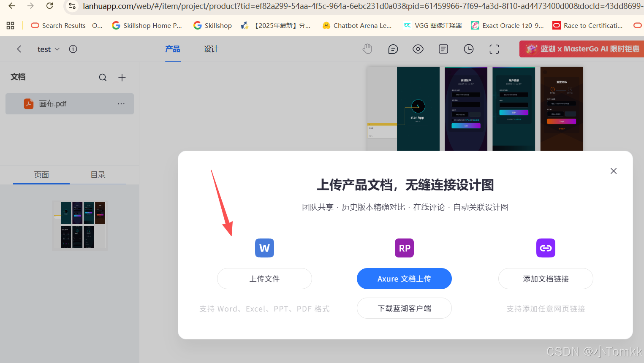This screenshot has width=644, height=363.
Task: Click the 添加文档链接 button
Action: point(546,279)
